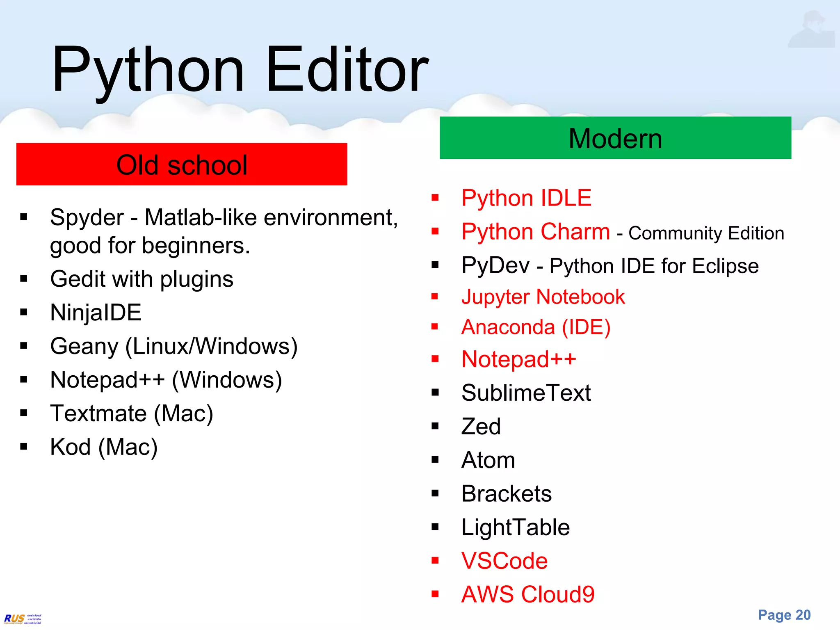Select the Python Charm text
This screenshot has width=840, height=630.
(x=536, y=232)
